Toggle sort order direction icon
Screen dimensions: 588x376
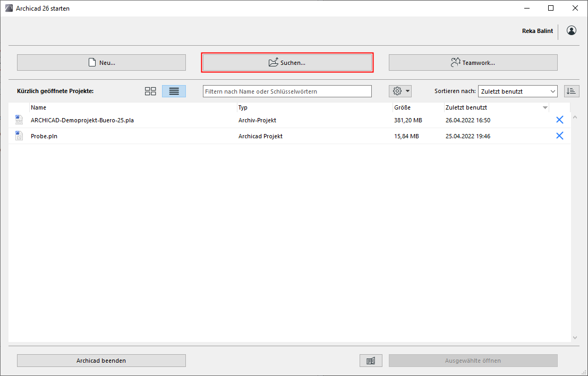(x=572, y=91)
